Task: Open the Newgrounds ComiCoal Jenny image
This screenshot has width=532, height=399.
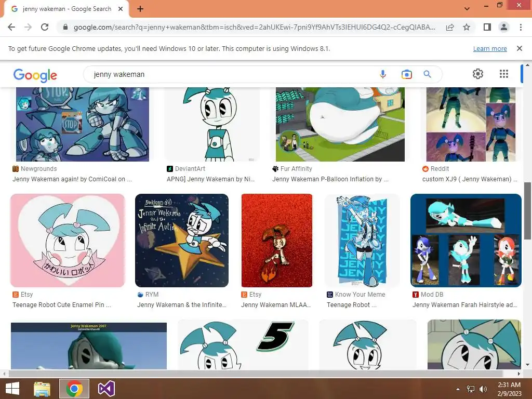Action: 83,124
